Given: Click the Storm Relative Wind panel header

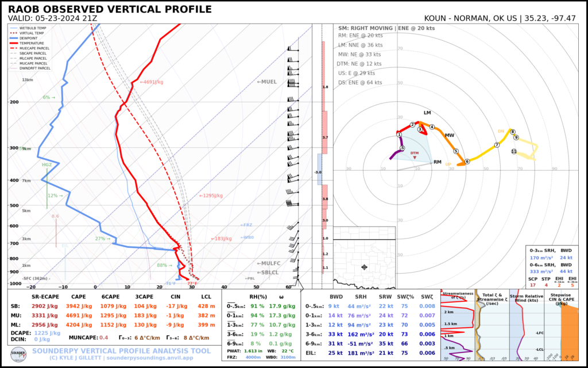Looking at the screenshot, I should [x=527, y=297].
